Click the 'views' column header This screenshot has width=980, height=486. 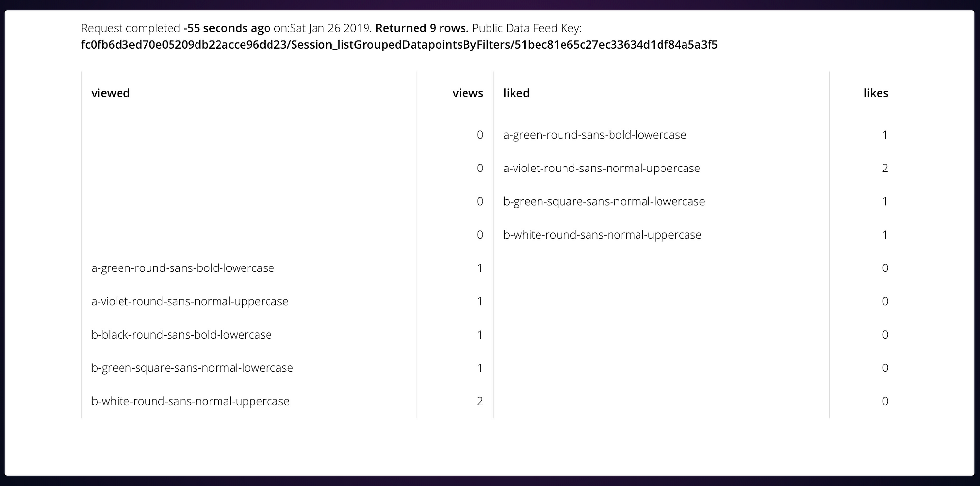click(467, 93)
